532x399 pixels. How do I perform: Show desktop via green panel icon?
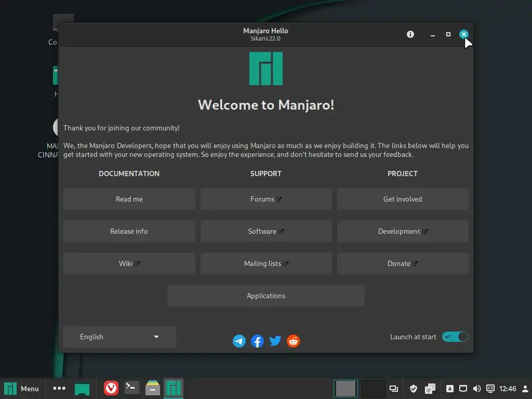tap(82, 389)
